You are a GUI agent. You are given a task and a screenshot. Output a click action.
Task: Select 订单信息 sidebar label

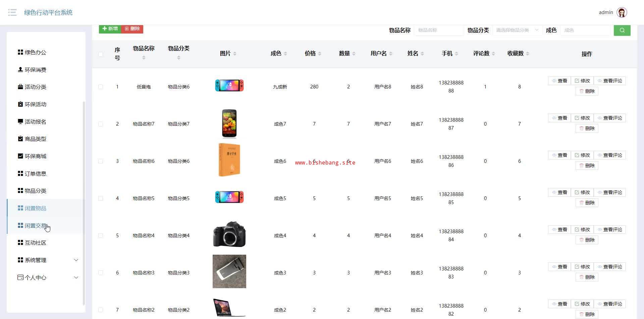click(36, 174)
